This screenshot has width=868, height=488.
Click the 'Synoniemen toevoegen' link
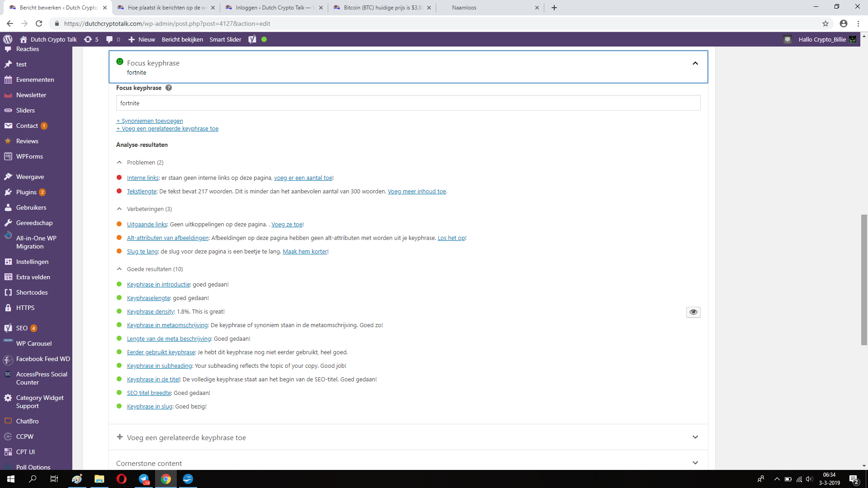tap(150, 121)
